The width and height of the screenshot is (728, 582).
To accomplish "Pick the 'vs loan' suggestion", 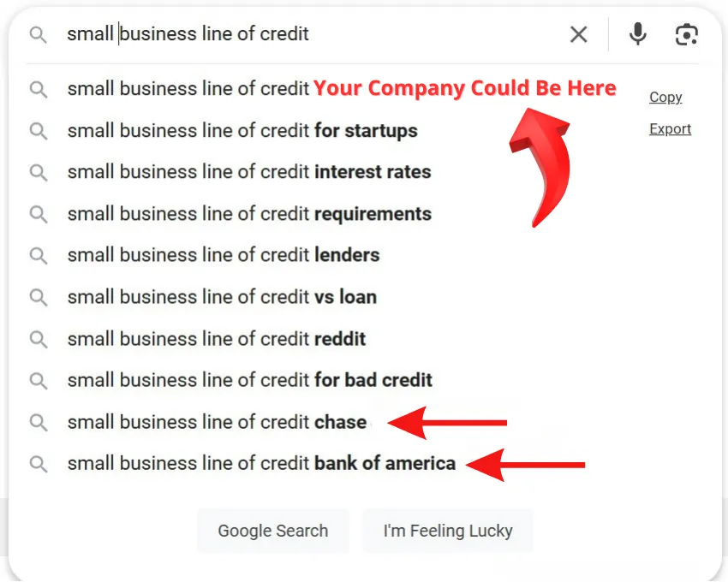I will tap(222, 297).
